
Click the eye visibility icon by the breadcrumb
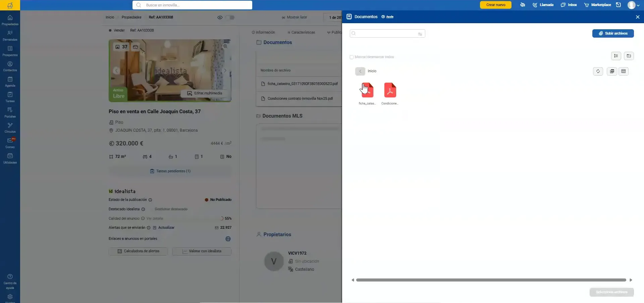pos(220,17)
